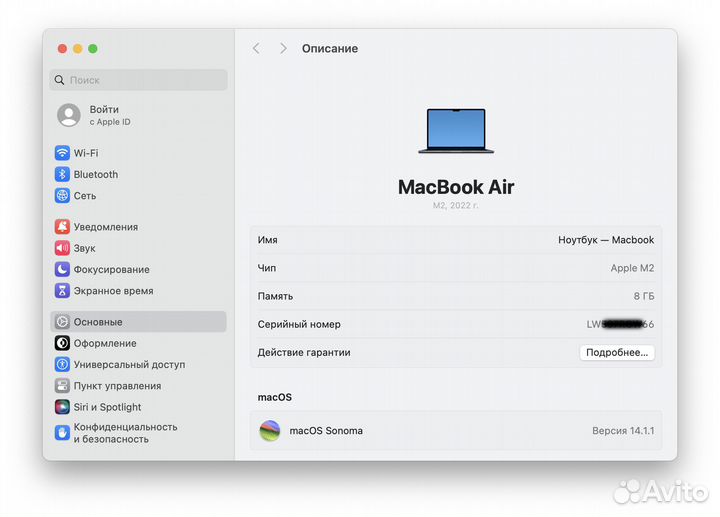Go back with the left chevron
The height and width of the screenshot is (517, 720).
[256, 48]
